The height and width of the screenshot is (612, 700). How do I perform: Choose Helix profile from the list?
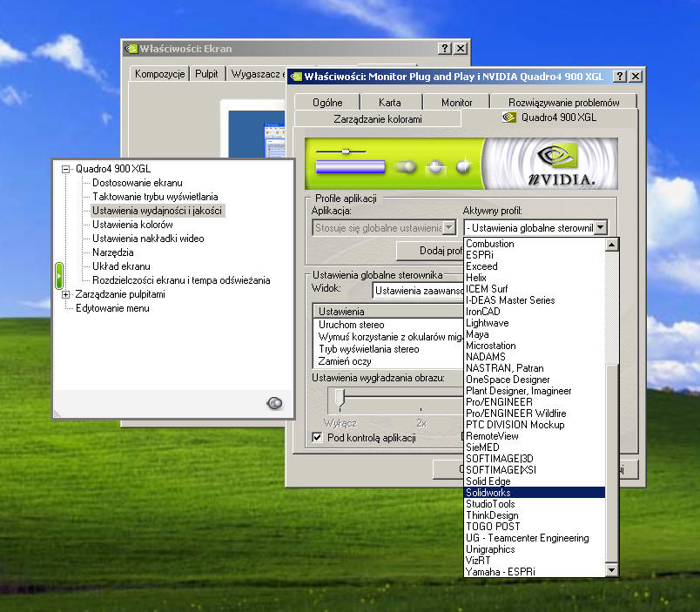tap(535, 278)
